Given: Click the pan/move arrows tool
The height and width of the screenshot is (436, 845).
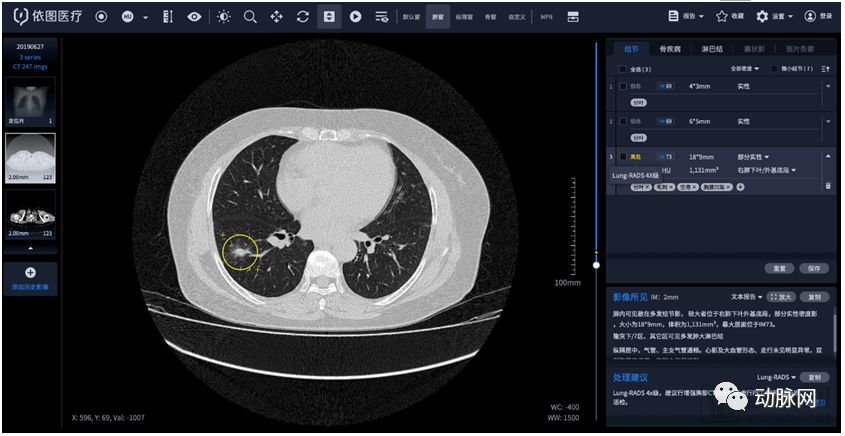Looking at the screenshot, I should pyautogui.click(x=277, y=17).
